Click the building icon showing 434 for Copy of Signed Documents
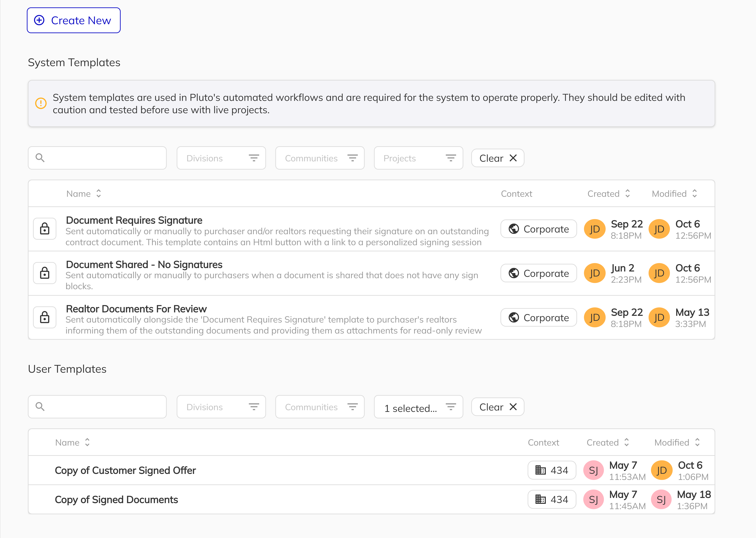The image size is (756, 538). click(x=540, y=499)
